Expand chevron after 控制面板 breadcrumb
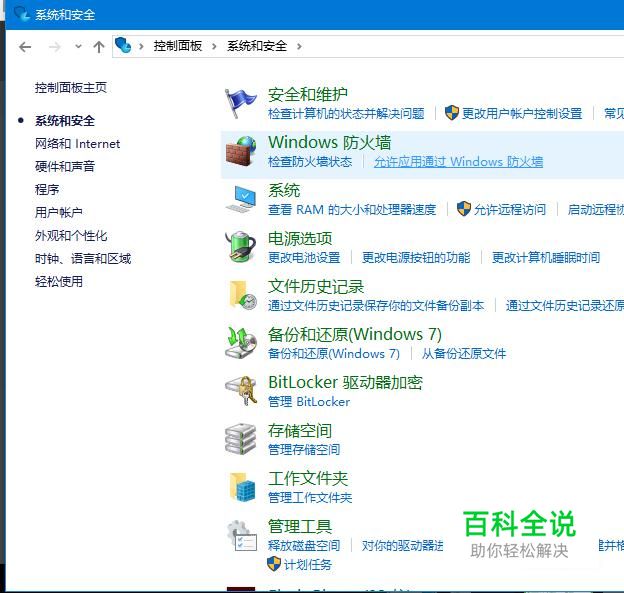624x593 pixels. [x=214, y=47]
